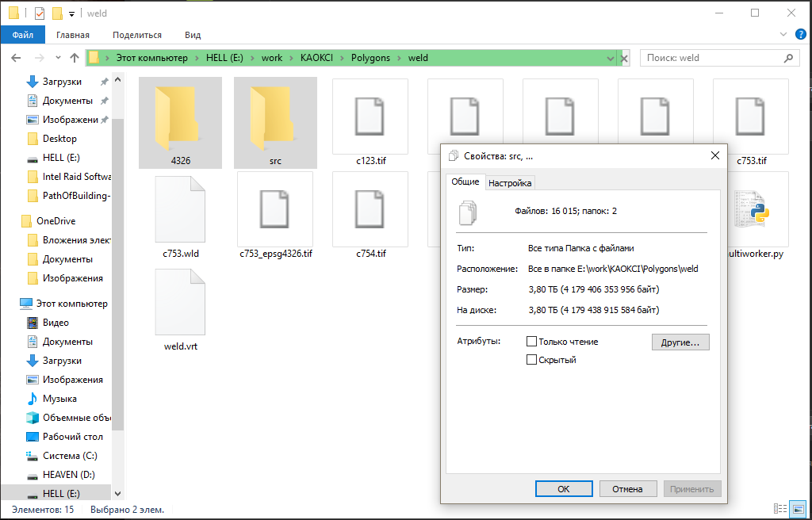
Task: Select the c123.tif file icon
Action: pos(370,117)
